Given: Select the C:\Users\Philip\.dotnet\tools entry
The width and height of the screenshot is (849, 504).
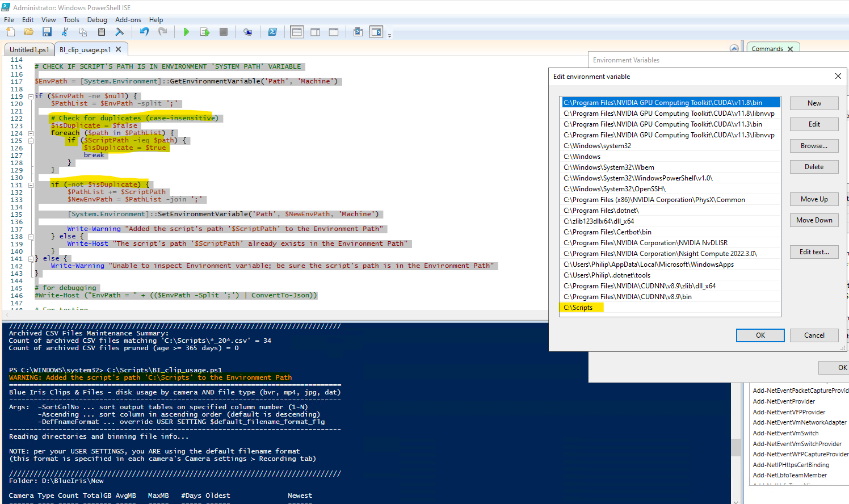Looking at the screenshot, I should 671,275.
